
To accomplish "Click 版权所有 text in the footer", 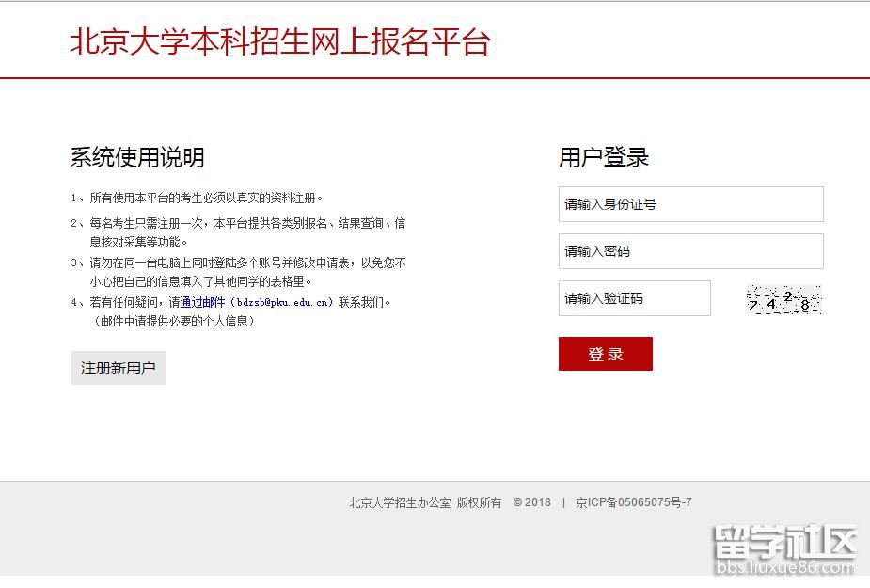I will (x=480, y=502).
